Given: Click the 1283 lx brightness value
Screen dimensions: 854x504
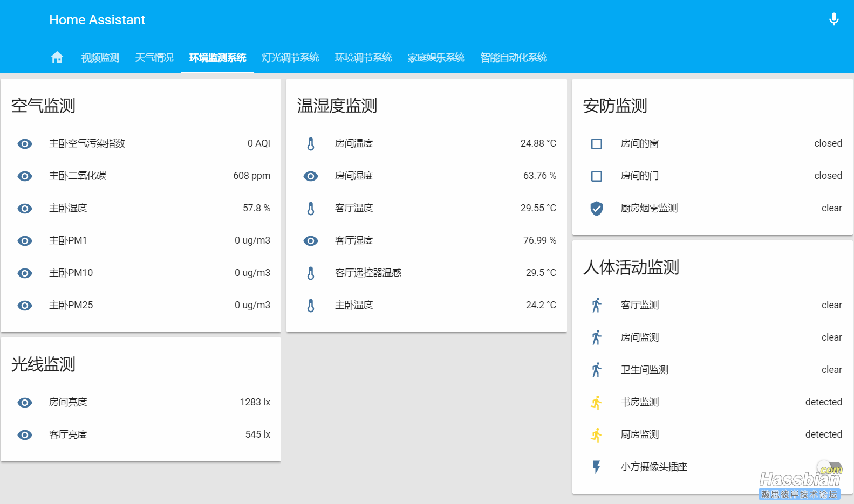Looking at the screenshot, I should (x=255, y=402).
